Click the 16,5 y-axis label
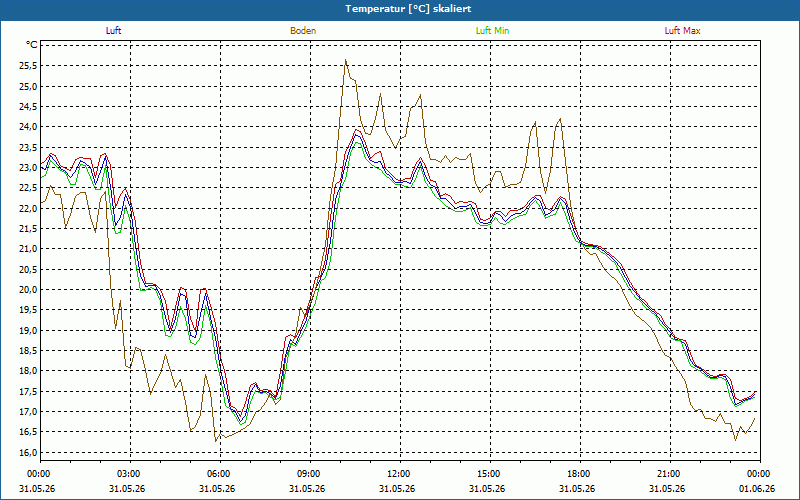The image size is (800, 500). coord(28,432)
